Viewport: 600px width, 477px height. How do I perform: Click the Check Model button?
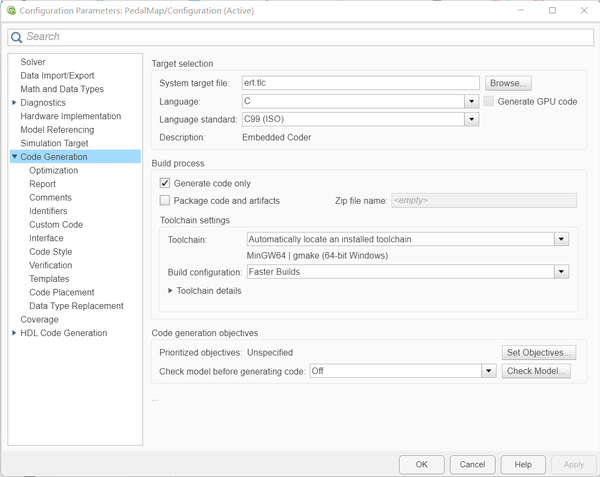pyautogui.click(x=536, y=370)
